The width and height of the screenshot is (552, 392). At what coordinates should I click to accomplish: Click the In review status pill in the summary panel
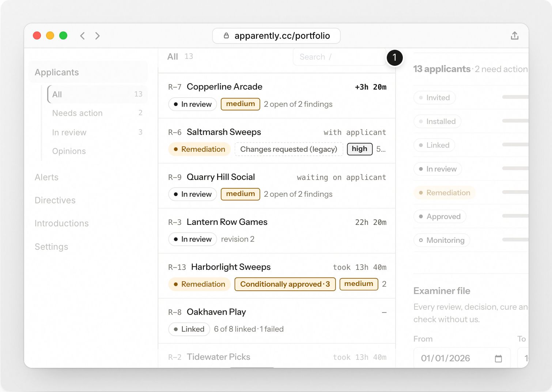[438, 169]
